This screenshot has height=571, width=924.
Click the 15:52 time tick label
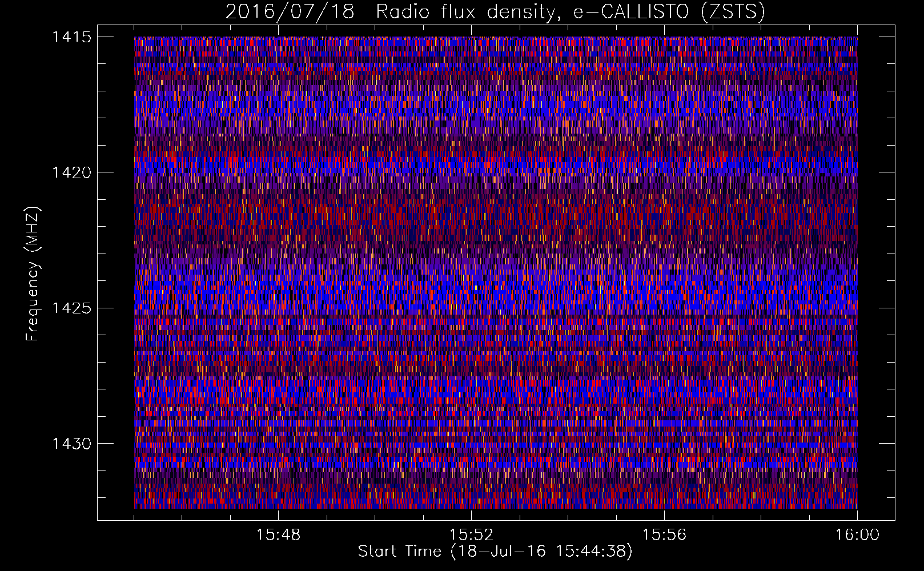[471, 535]
